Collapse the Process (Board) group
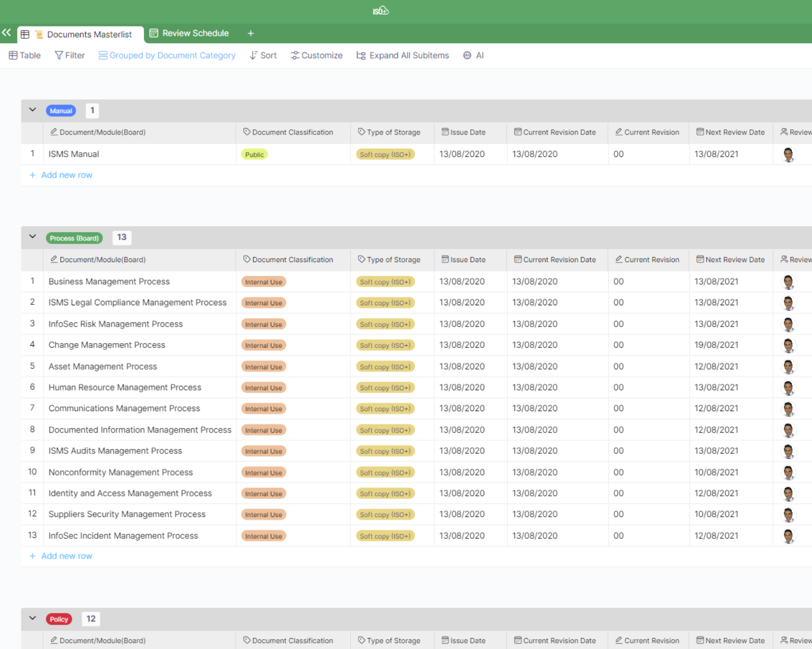 (x=33, y=237)
